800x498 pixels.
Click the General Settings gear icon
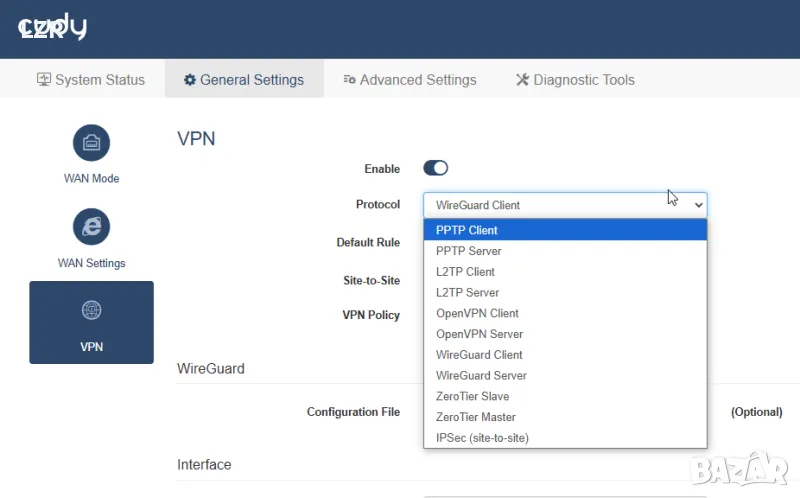pos(189,79)
